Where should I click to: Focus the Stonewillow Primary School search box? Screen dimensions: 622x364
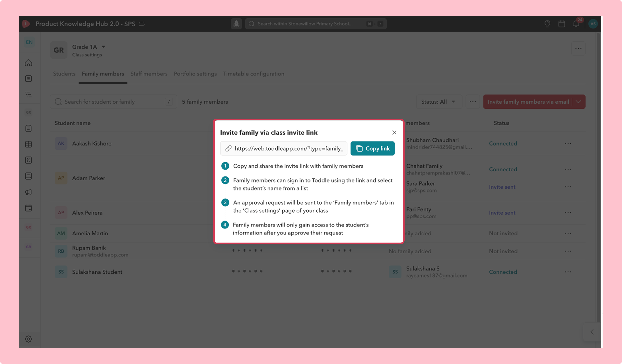click(x=316, y=24)
